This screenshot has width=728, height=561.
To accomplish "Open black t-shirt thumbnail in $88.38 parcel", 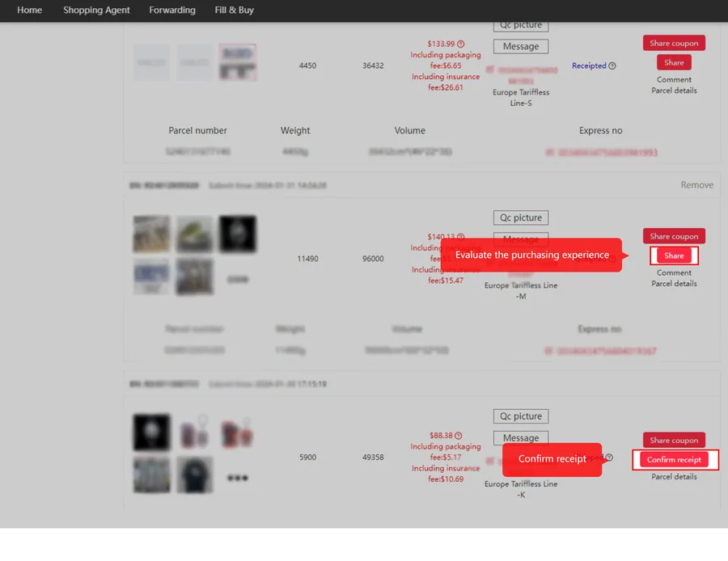I will (x=194, y=475).
